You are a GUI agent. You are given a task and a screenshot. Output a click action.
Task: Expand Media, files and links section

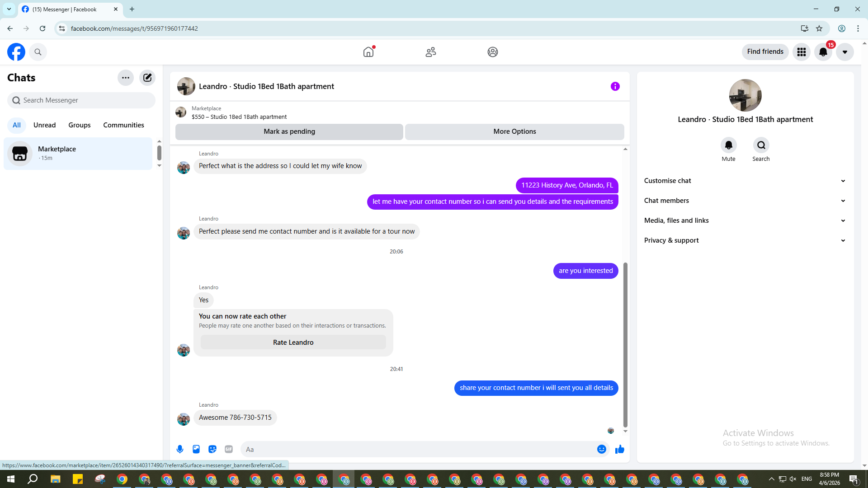[x=745, y=221]
